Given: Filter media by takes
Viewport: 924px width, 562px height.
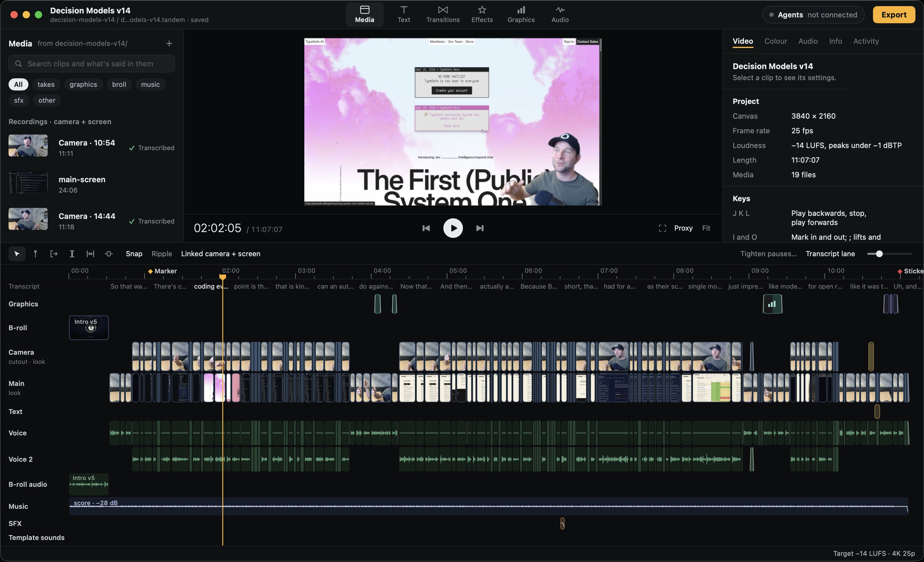Looking at the screenshot, I should [46, 84].
